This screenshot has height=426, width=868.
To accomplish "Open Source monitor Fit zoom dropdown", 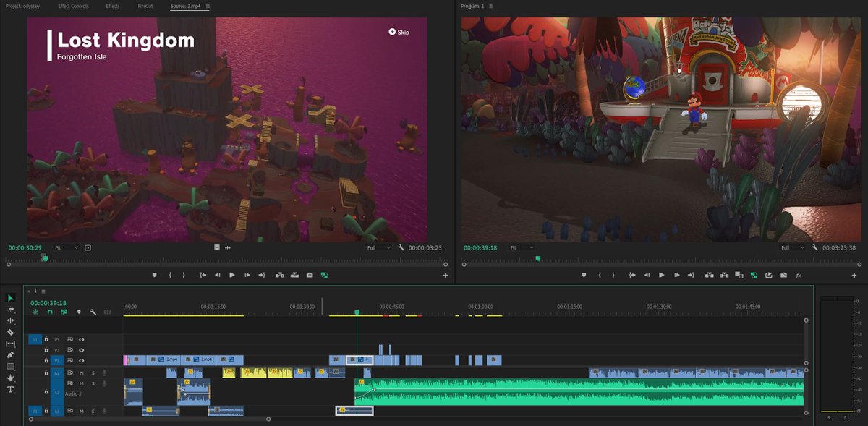I will (67, 247).
